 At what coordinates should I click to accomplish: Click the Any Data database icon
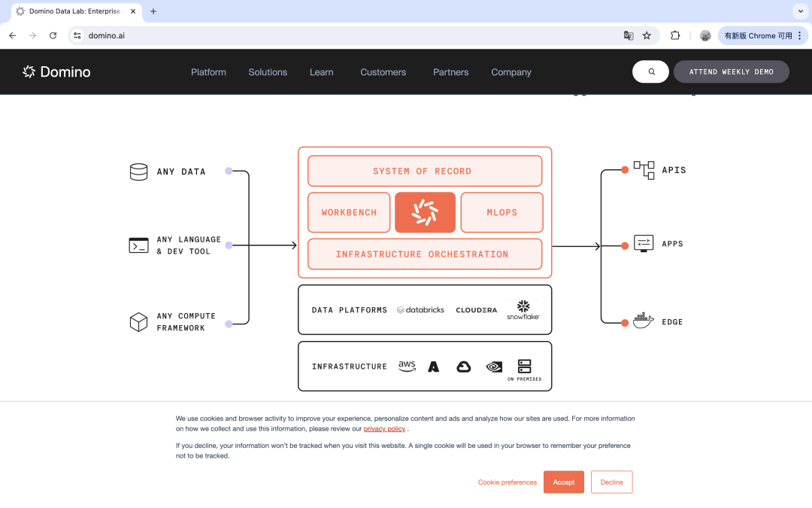[138, 172]
